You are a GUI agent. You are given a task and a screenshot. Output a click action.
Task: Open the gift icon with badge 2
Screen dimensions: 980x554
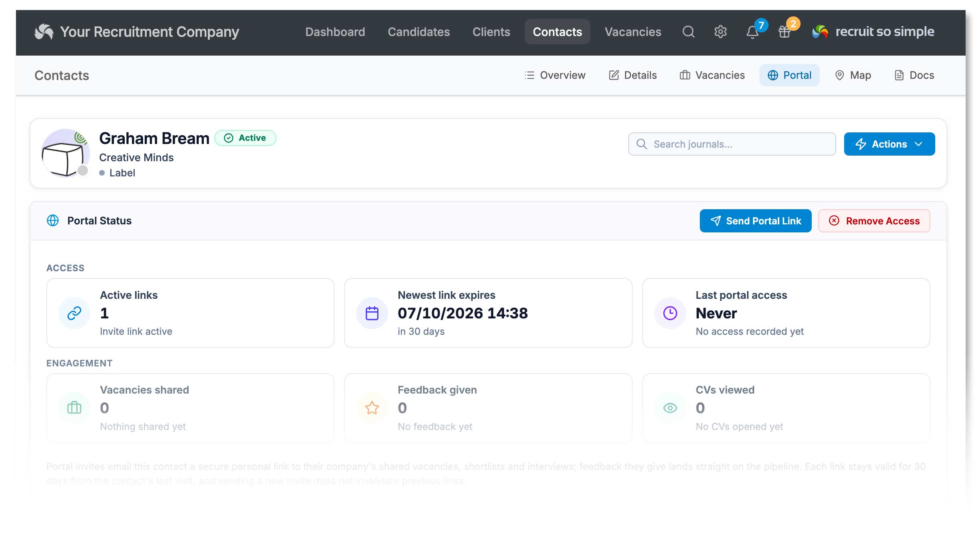(785, 32)
